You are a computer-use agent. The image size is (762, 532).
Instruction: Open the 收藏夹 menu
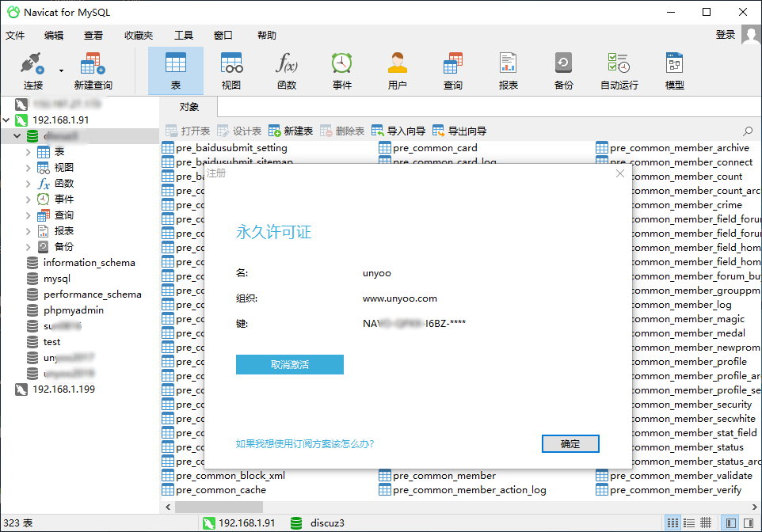click(x=139, y=35)
